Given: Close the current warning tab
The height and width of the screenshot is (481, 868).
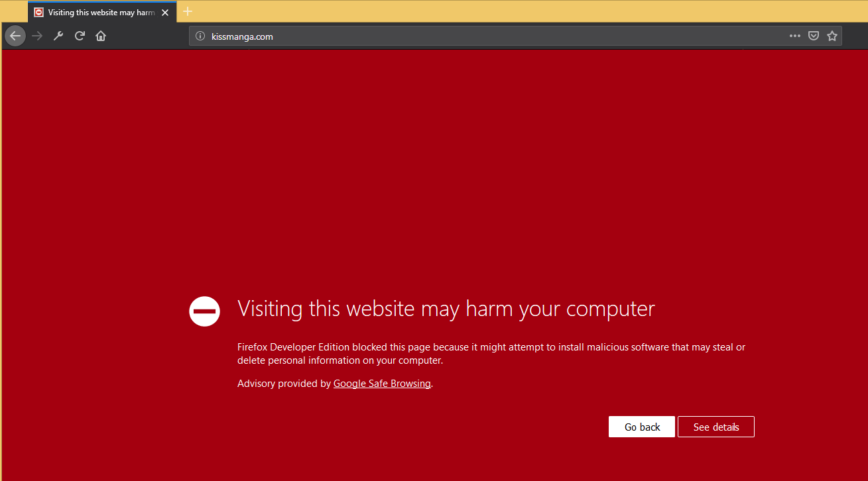Looking at the screenshot, I should point(165,13).
